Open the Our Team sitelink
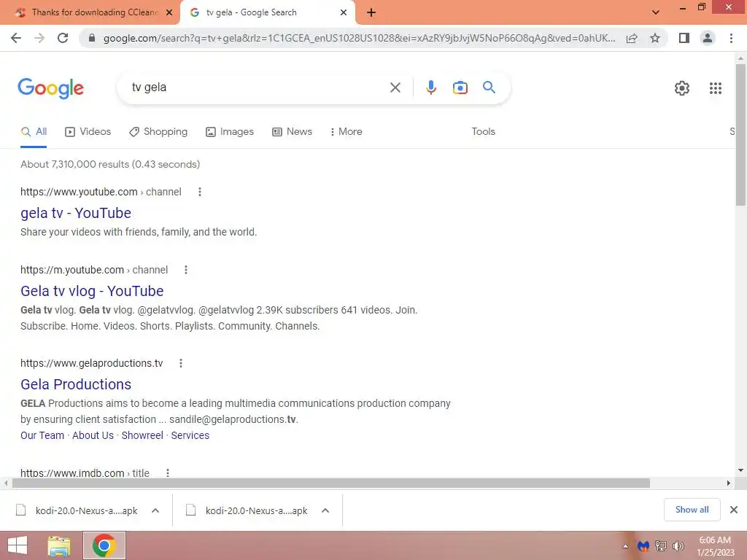 pos(42,435)
